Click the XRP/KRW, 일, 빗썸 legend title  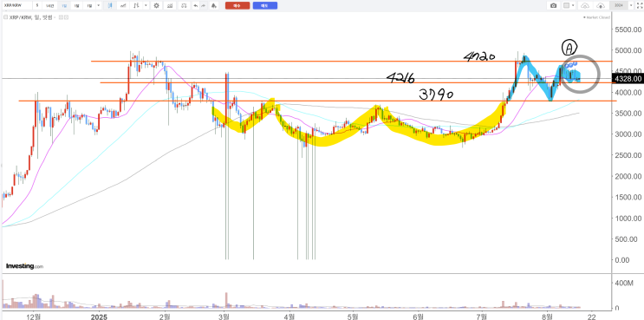pos(31,17)
